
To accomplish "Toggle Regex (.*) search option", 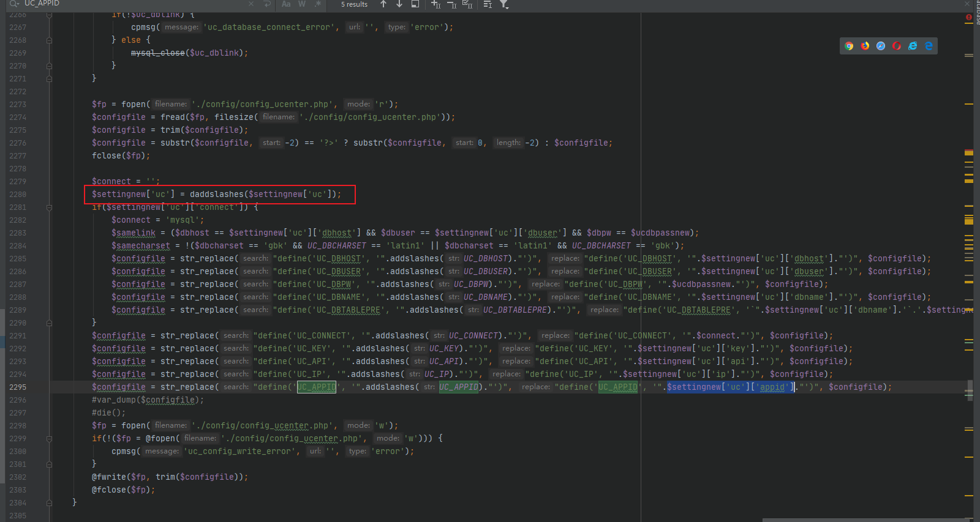I will coord(317,4).
